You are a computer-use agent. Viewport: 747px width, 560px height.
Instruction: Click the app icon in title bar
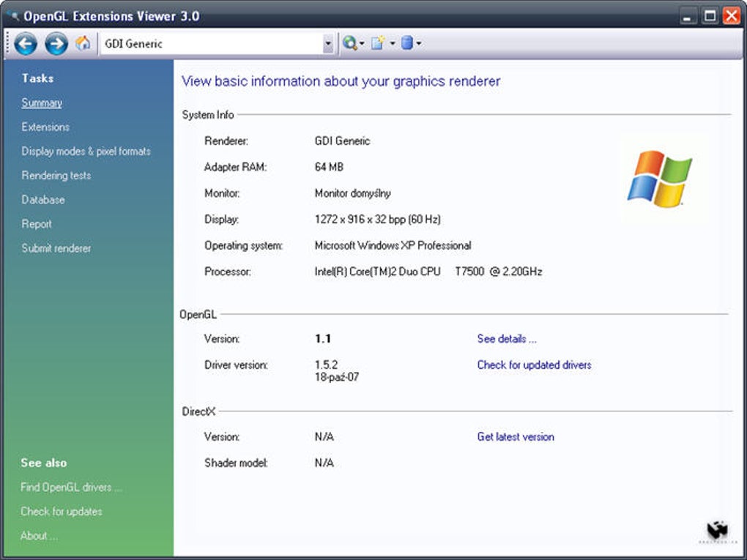click(x=13, y=15)
